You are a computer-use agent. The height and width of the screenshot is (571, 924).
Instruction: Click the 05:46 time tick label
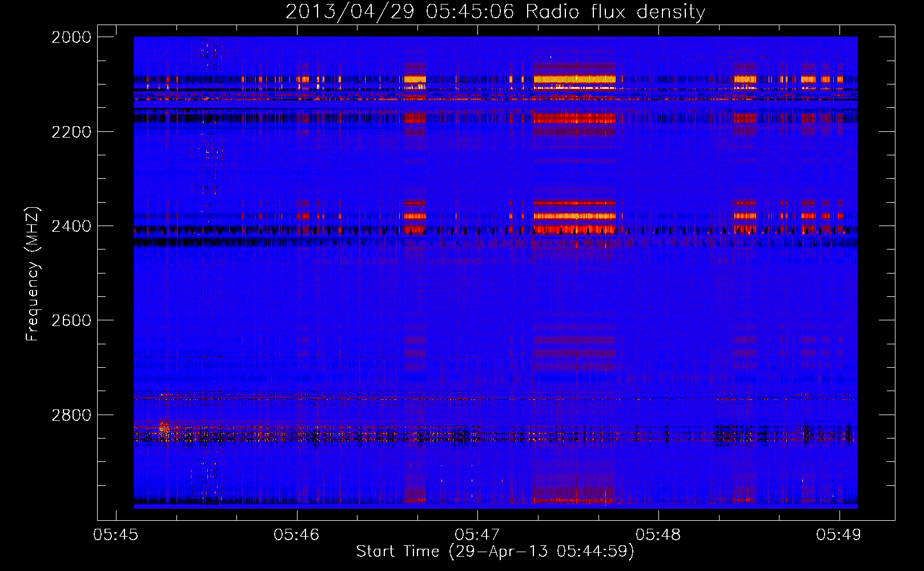click(x=296, y=535)
